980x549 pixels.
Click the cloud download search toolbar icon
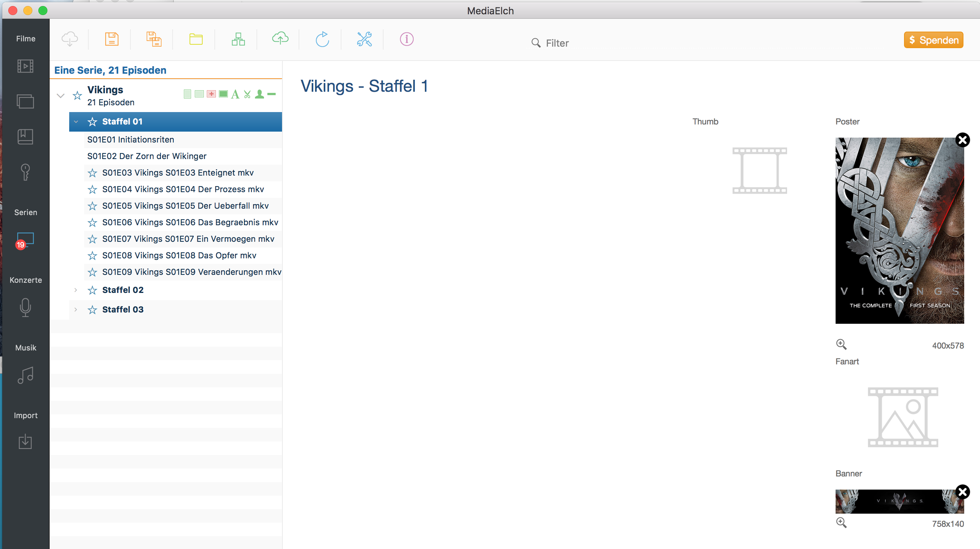[x=70, y=39]
